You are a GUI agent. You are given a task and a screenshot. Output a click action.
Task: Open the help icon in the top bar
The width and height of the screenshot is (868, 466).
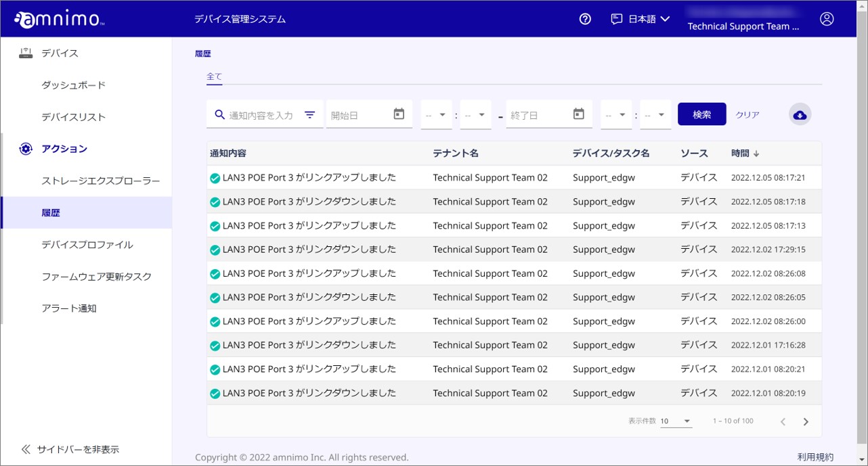[x=584, y=19]
